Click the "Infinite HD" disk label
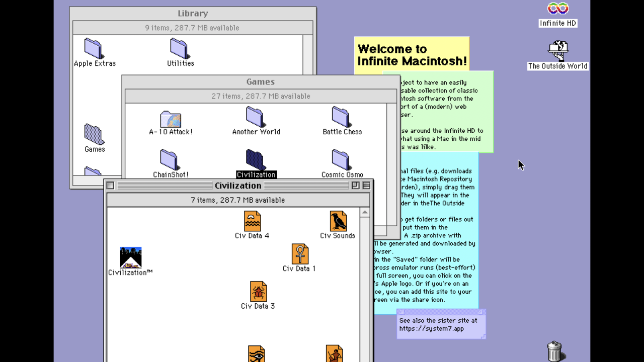Image resolution: width=644 pixels, height=362 pixels. pyautogui.click(x=558, y=23)
